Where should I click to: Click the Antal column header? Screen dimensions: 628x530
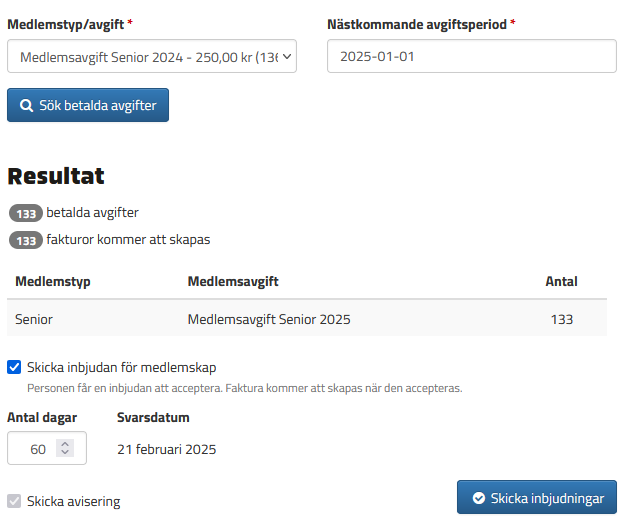(561, 282)
